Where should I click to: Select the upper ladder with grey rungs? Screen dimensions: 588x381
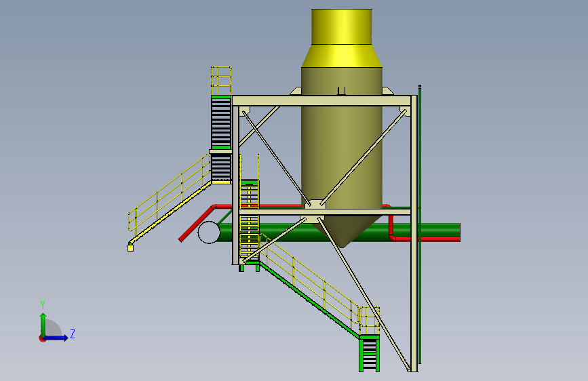pos(221,123)
